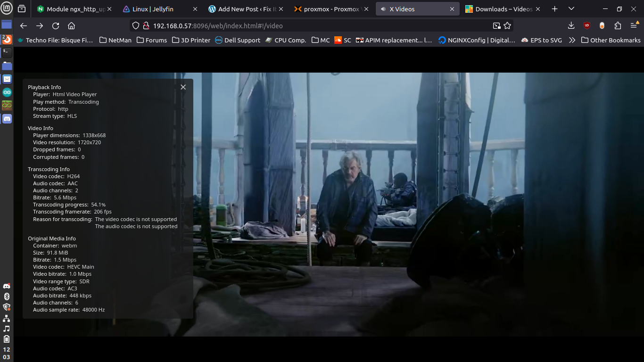Reload the Jellyfin video page
The image size is (644, 362).
[x=56, y=26]
